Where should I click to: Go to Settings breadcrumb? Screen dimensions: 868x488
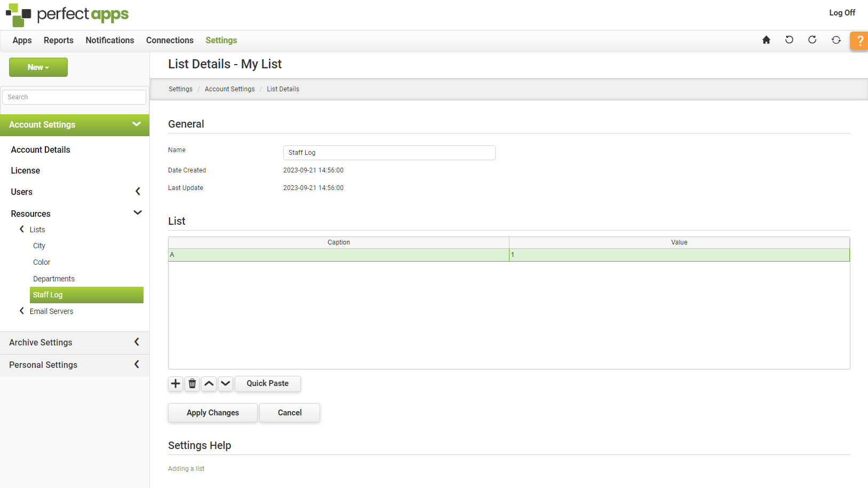click(180, 89)
